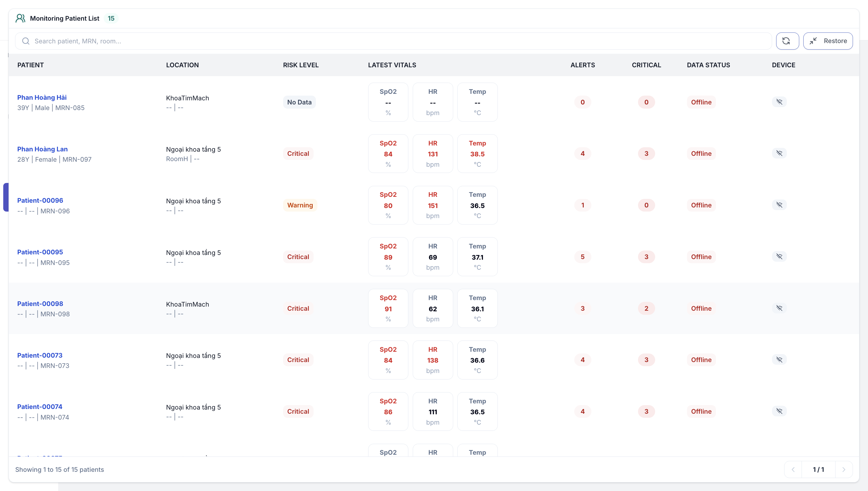
Task: Click critical count 2 for Patient-00098
Action: point(646,308)
